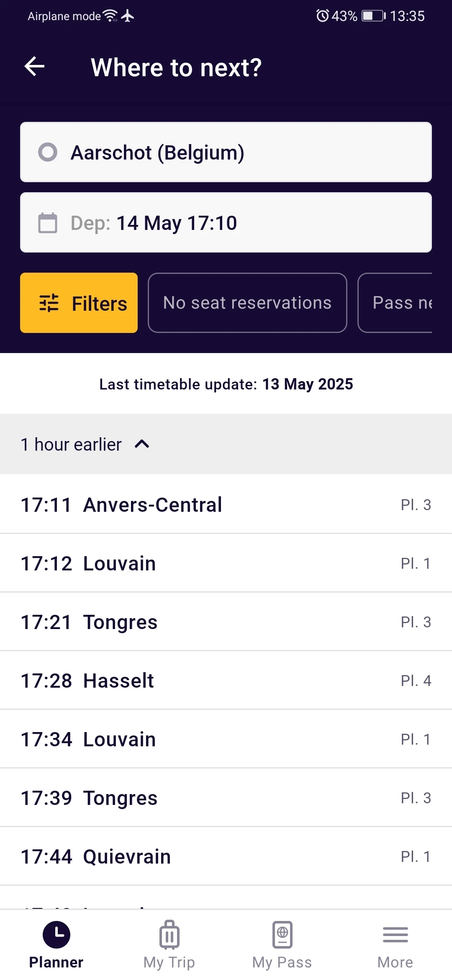The width and height of the screenshot is (452, 980).
Task: Open Planner clock icon tab
Action: click(x=56, y=935)
